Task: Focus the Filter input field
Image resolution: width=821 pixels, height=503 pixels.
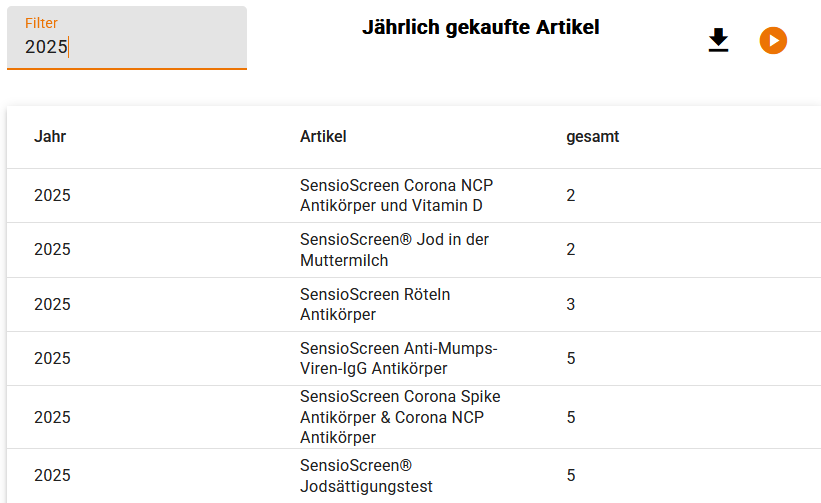Action: (x=127, y=38)
